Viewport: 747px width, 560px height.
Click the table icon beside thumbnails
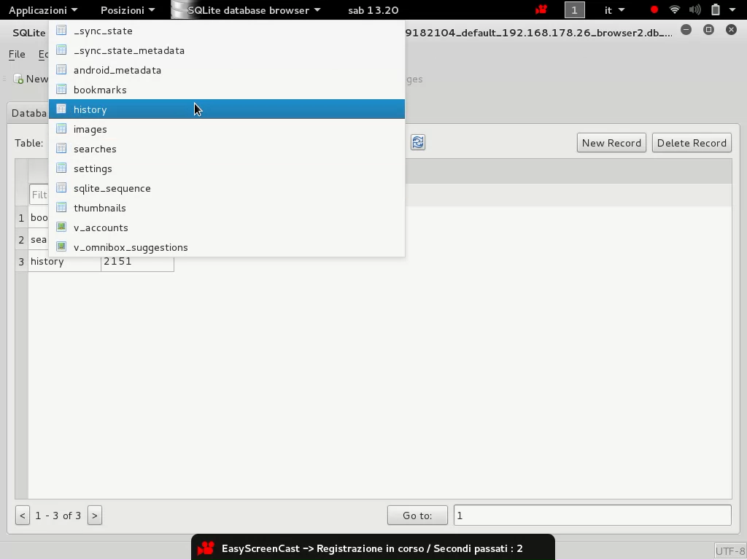click(x=61, y=207)
